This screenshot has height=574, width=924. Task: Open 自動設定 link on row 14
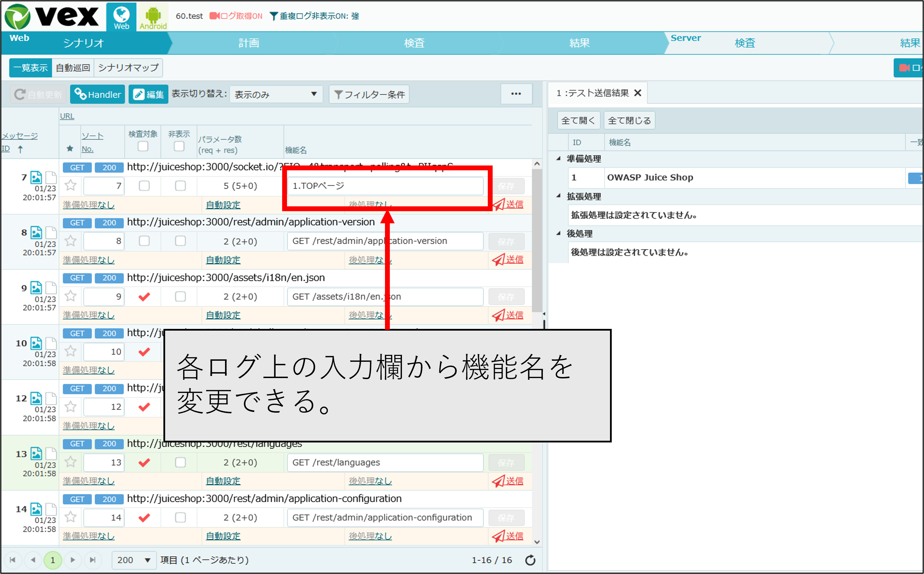(x=223, y=536)
